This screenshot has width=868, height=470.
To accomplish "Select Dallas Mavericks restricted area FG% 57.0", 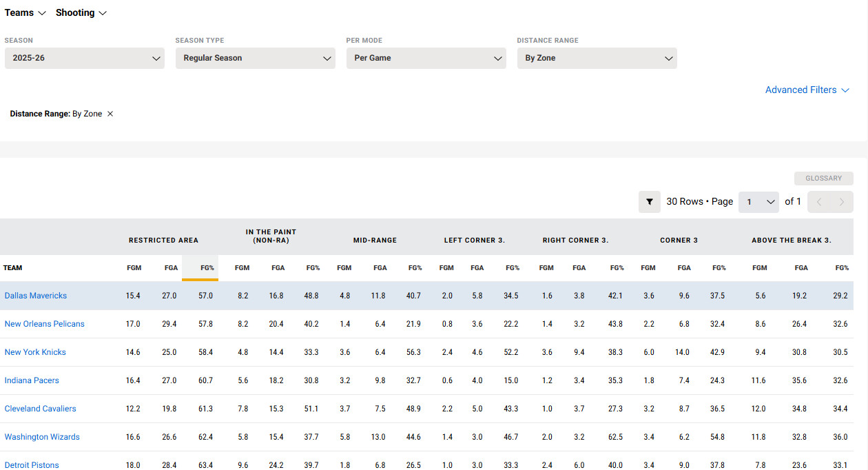I will 205,296.
